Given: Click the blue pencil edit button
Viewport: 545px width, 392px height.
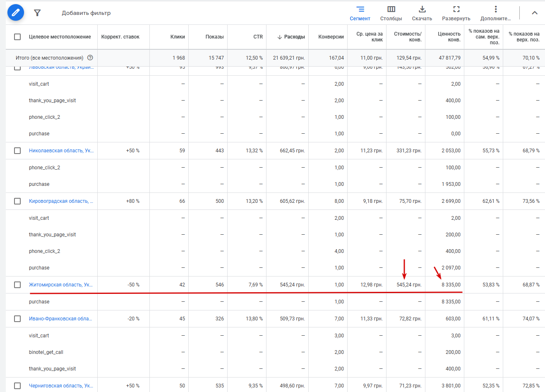Looking at the screenshot, I should pos(16,13).
